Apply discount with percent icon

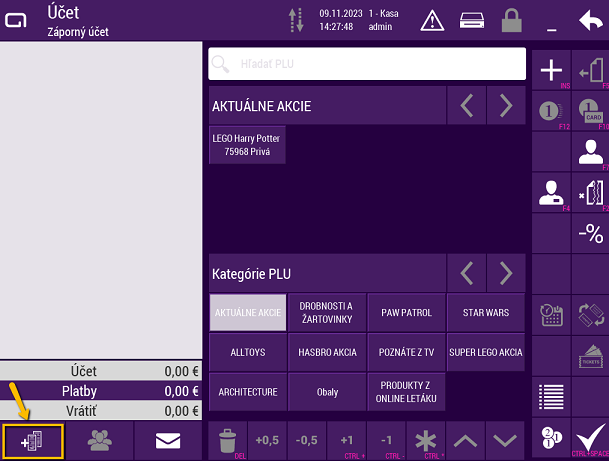click(590, 234)
